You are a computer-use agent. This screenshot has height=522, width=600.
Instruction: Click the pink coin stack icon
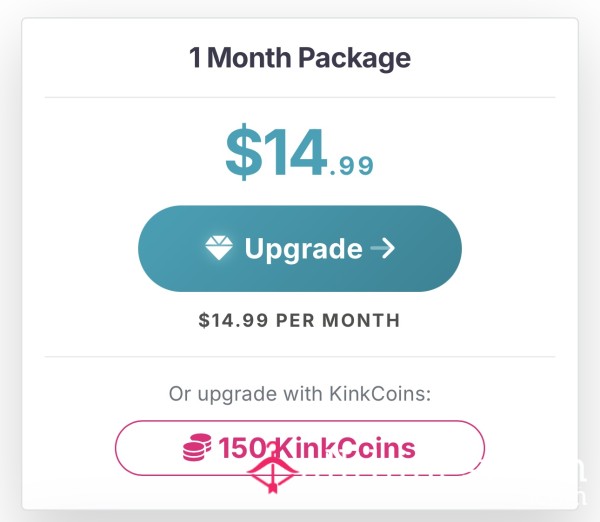197,448
